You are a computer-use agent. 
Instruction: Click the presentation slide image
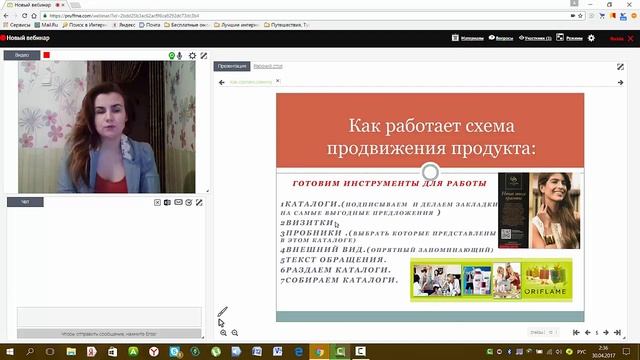pyautogui.click(x=430, y=207)
